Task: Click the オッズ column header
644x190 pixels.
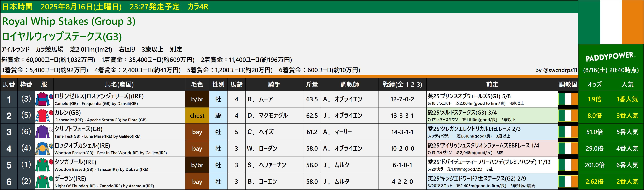Action: click(x=594, y=85)
